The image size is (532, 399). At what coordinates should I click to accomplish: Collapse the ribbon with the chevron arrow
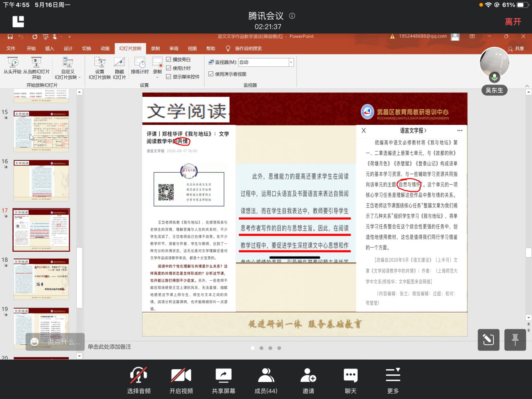tap(527, 86)
